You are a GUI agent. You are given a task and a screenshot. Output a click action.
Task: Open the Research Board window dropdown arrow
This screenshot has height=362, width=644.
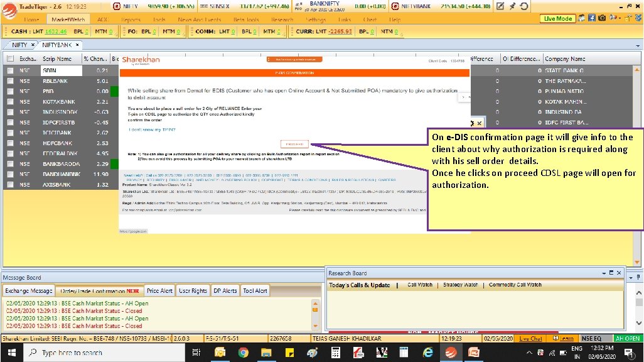(604, 273)
